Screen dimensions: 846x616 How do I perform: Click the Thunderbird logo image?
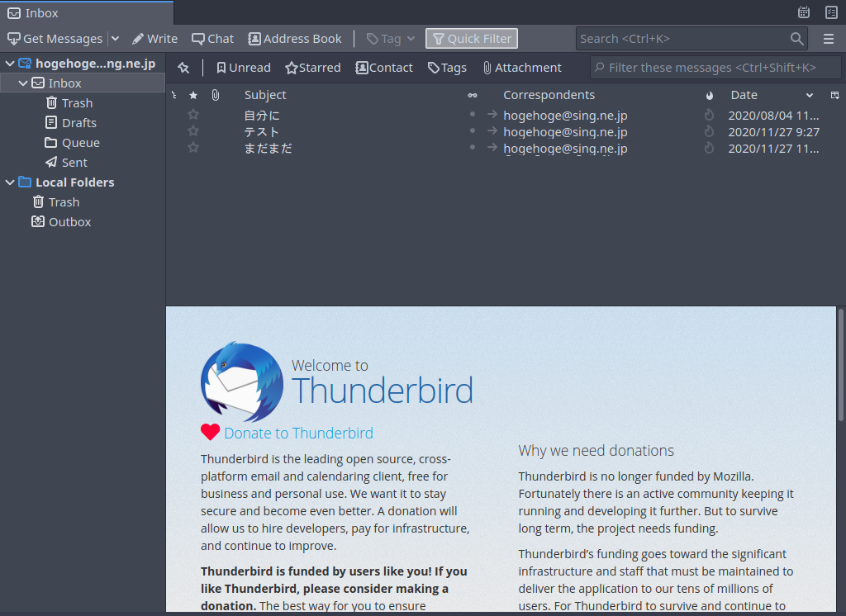pos(242,381)
